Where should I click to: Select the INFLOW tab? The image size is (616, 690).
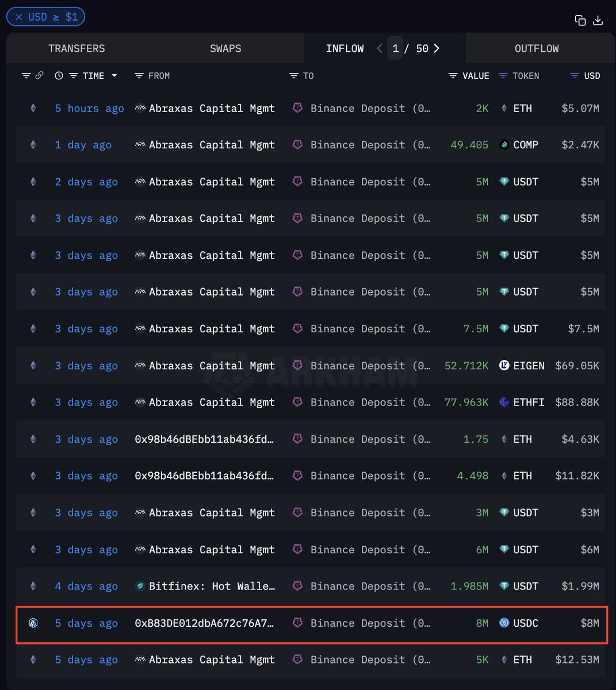(x=345, y=48)
